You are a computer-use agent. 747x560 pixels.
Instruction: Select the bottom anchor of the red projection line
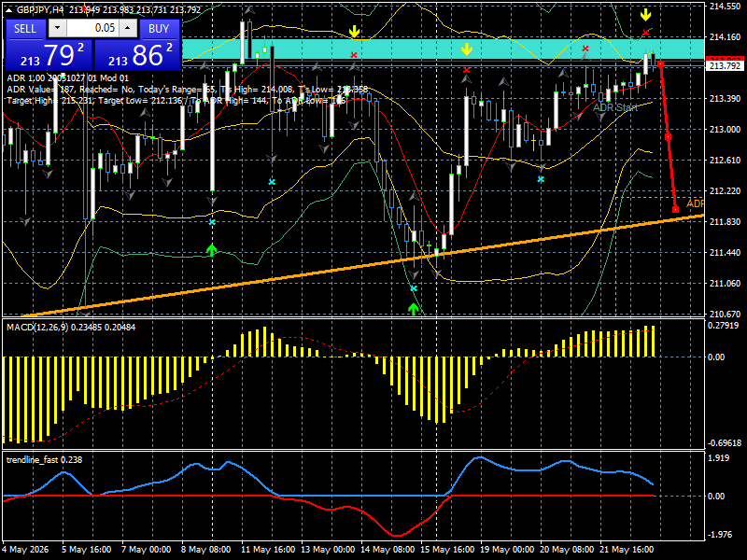click(675, 209)
